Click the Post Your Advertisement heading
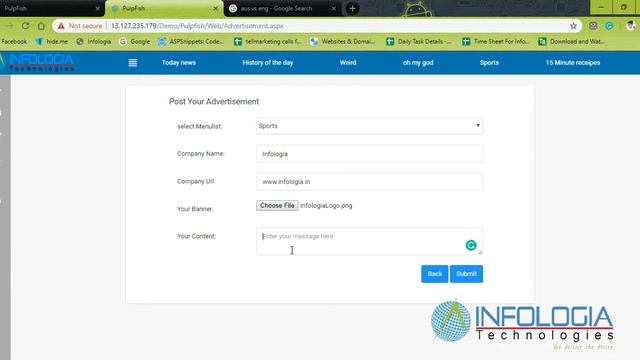Viewport: 640px width, 360px height. coord(214,102)
